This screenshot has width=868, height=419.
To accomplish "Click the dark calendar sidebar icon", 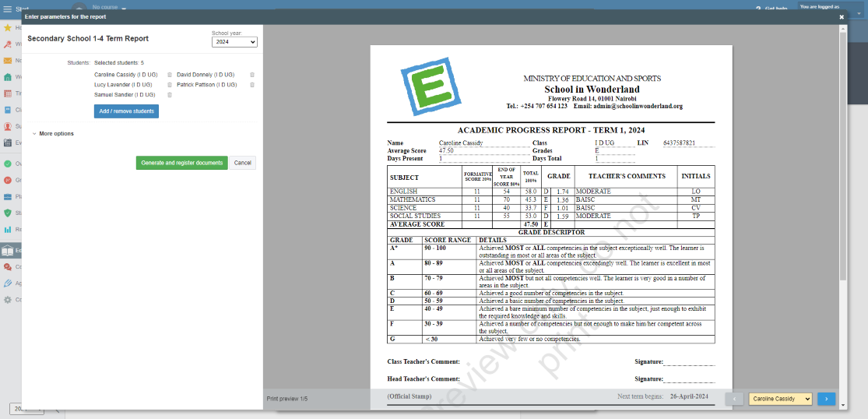I will 8,143.
